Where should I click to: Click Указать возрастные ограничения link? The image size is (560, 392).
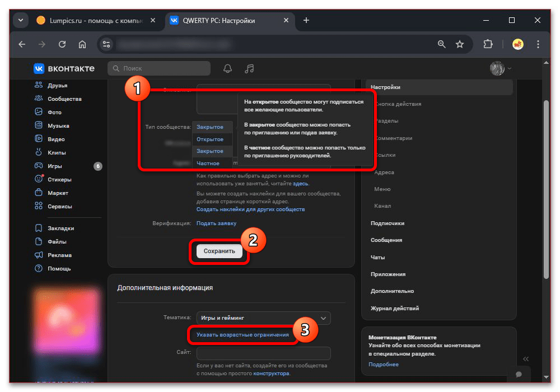pos(242,335)
